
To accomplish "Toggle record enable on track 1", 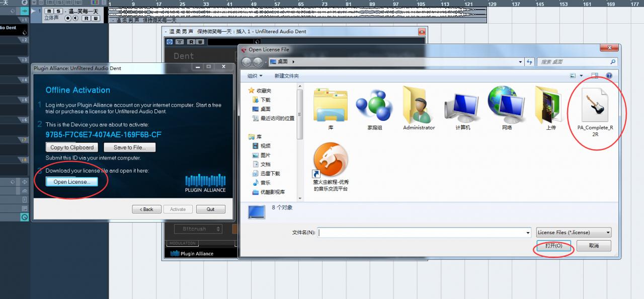I will point(68,18).
